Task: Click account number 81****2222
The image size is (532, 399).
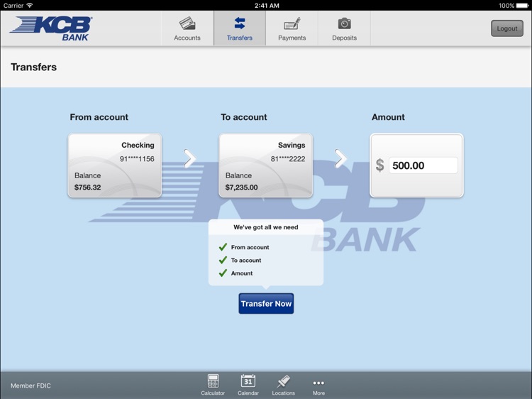Action: point(288,158)
